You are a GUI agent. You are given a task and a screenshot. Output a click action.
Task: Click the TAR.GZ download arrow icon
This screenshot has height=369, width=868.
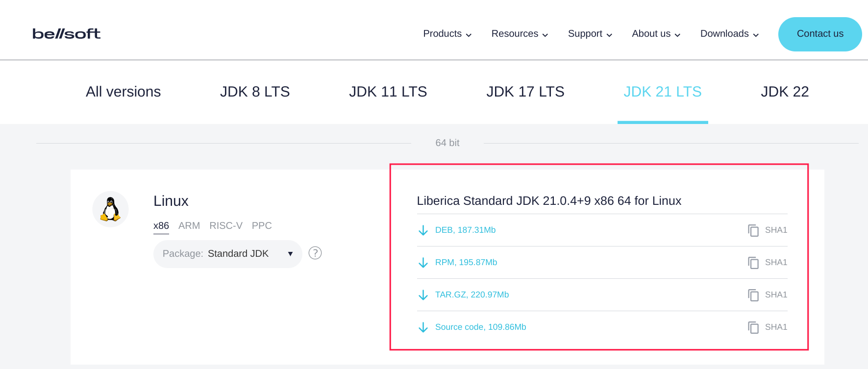pos(423,295)
